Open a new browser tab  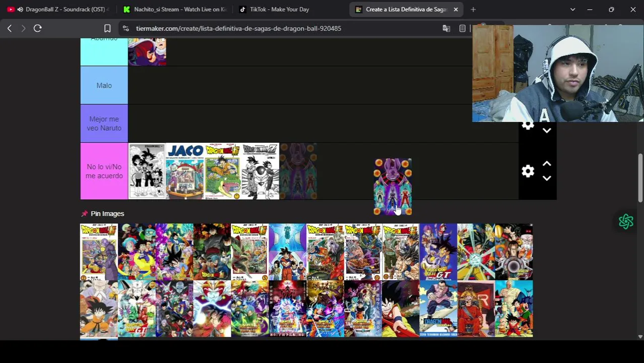click(x=473, y=10)
